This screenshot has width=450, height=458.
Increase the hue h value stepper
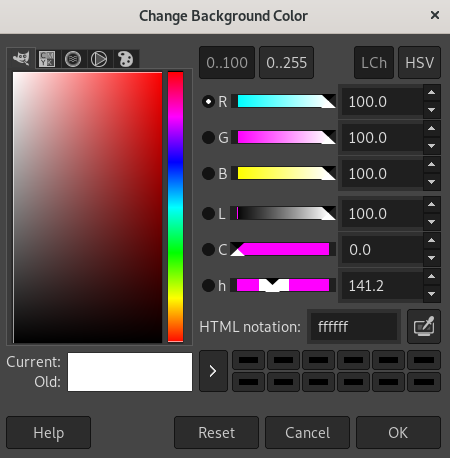click(x=432, y=277)
